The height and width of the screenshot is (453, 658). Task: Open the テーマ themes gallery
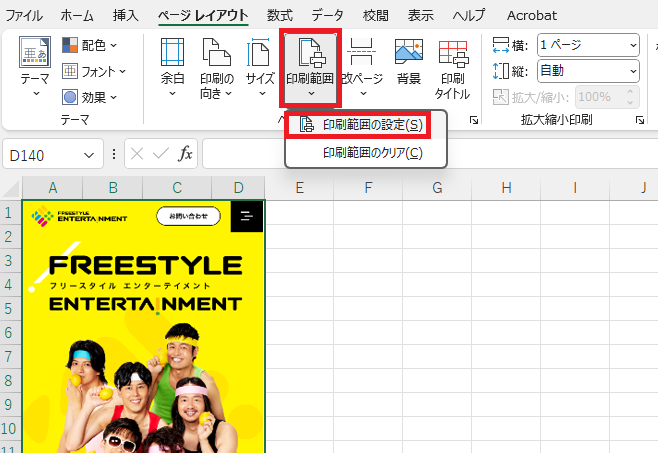coord(35,66)
